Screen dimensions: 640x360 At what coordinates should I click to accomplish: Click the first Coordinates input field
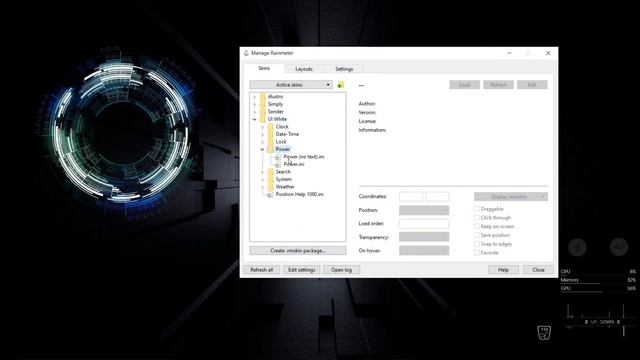tap(411, 197)
